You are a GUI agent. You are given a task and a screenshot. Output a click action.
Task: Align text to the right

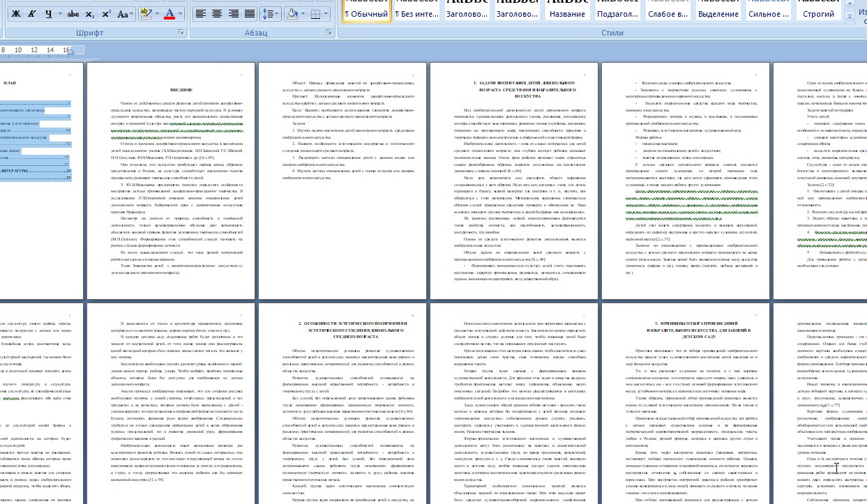click(x=234, y=14)
